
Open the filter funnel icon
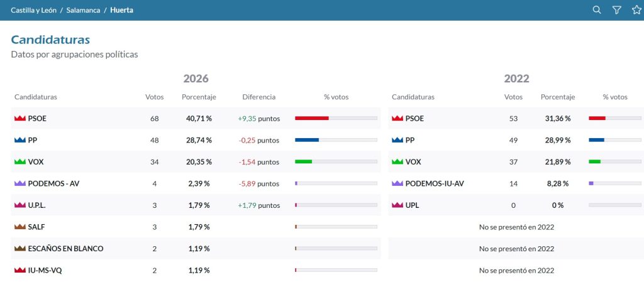coord(616,10)
